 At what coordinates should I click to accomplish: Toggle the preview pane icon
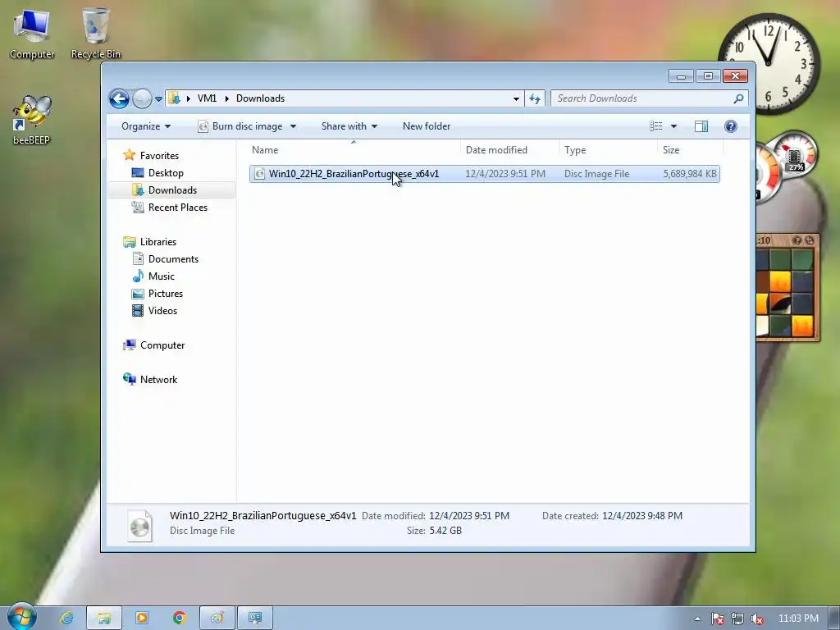pos(701,126)
